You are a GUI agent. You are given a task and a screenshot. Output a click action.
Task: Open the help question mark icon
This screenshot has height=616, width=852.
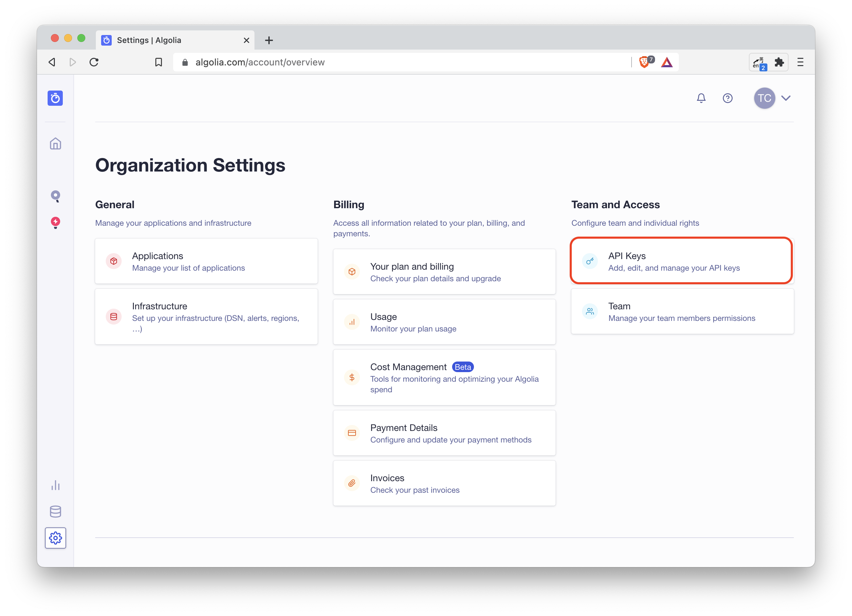pos(727,98)
